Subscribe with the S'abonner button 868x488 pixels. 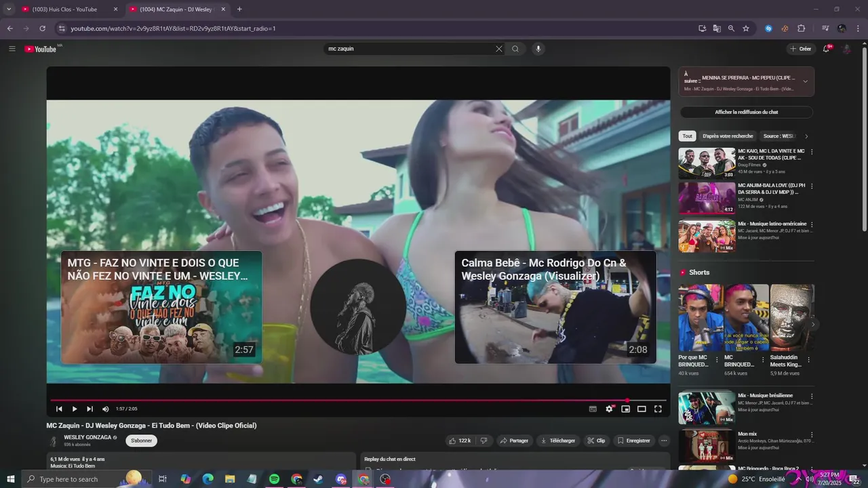click(141, 441)
